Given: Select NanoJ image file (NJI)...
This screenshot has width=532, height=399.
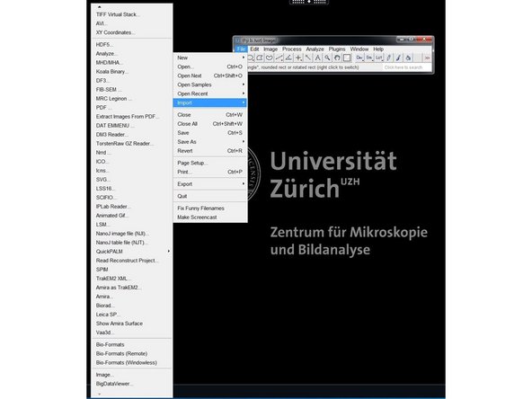Looking at the screenshot, I should tap(132, 234).
